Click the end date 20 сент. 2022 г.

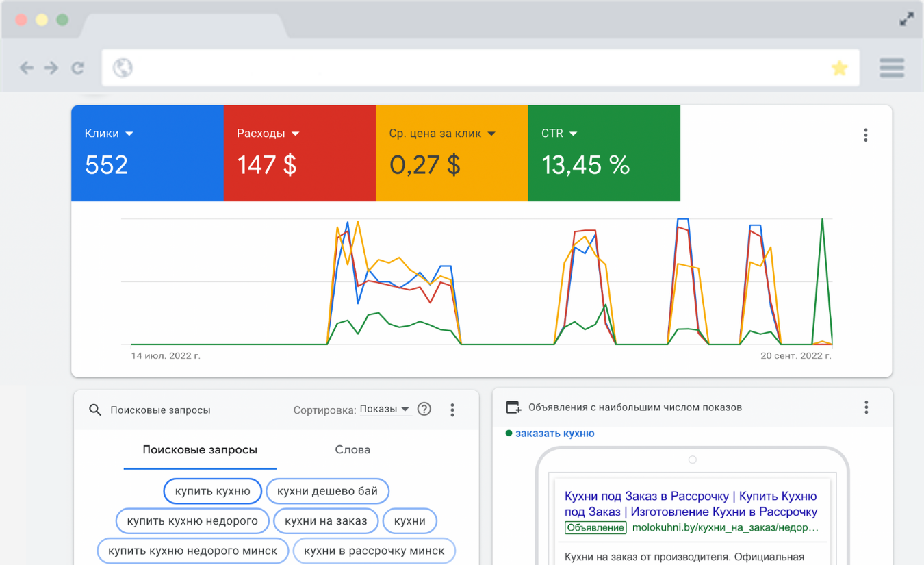(x=796, y=356)
